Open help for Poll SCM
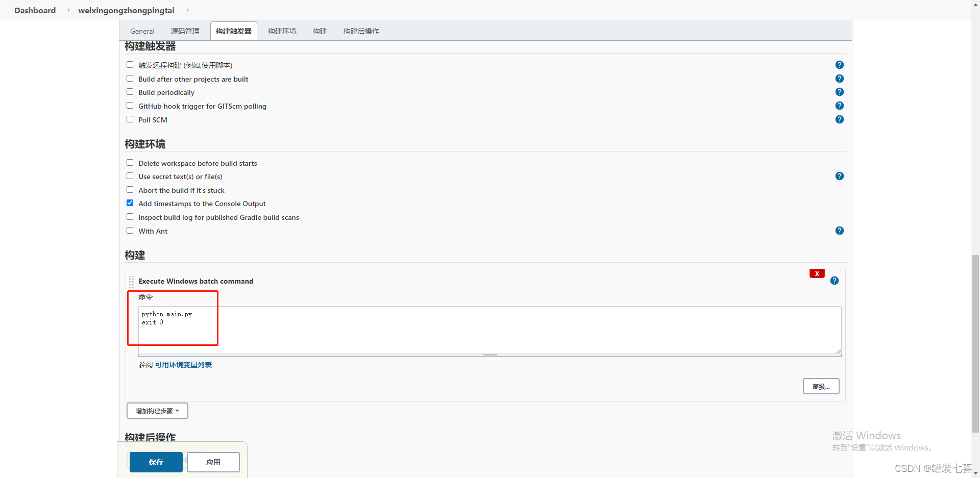Image resolution: width=980 pixels, height=478 pixels. (839, 119)
